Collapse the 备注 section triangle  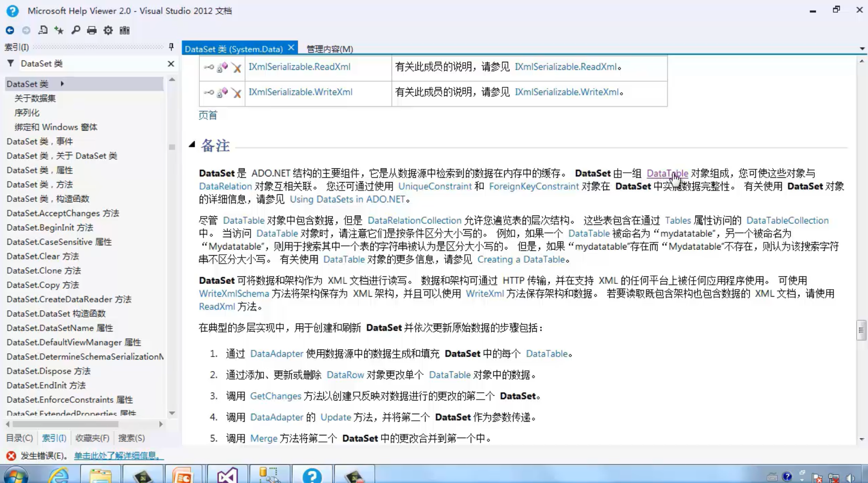point(192,144)
